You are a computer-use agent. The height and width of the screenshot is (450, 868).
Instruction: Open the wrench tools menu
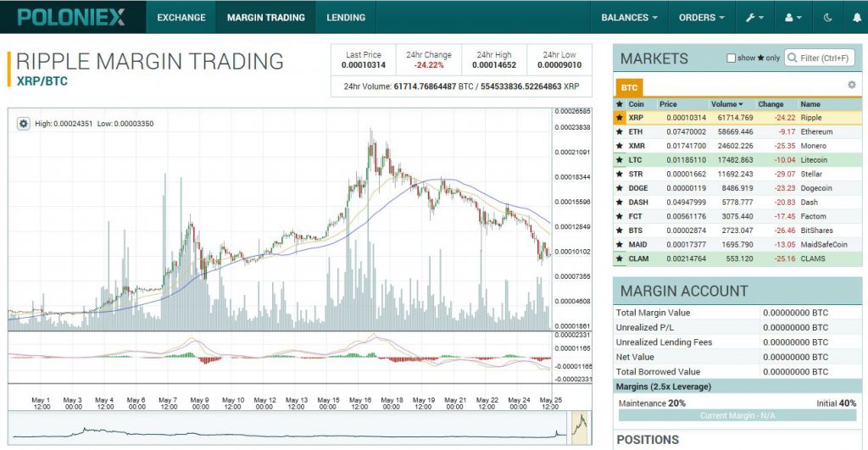(754, 18)
